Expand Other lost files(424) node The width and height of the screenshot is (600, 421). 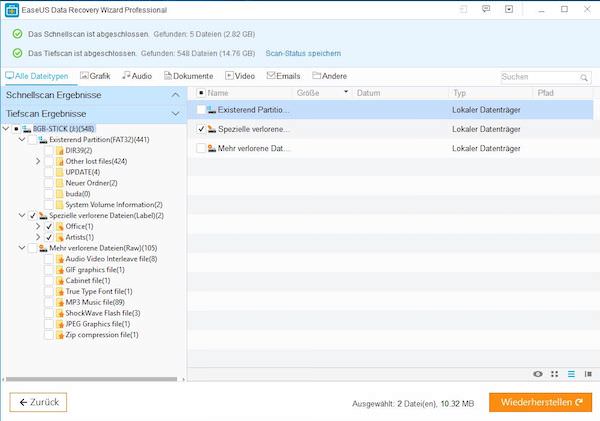pyautogui.click(x=38, y=161)
